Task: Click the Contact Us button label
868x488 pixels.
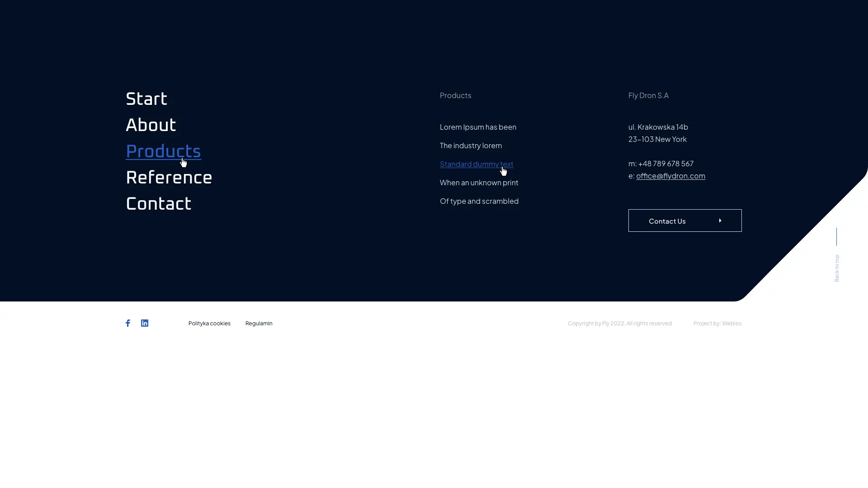Action: (x=667, y=221)
